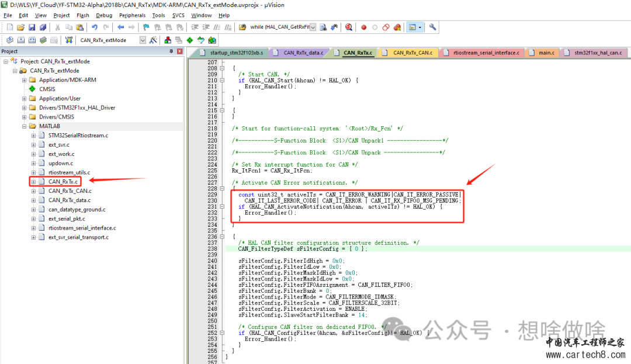Open the target selection dropdown showing CAN_RxTx_extMode

pos(142,40)
